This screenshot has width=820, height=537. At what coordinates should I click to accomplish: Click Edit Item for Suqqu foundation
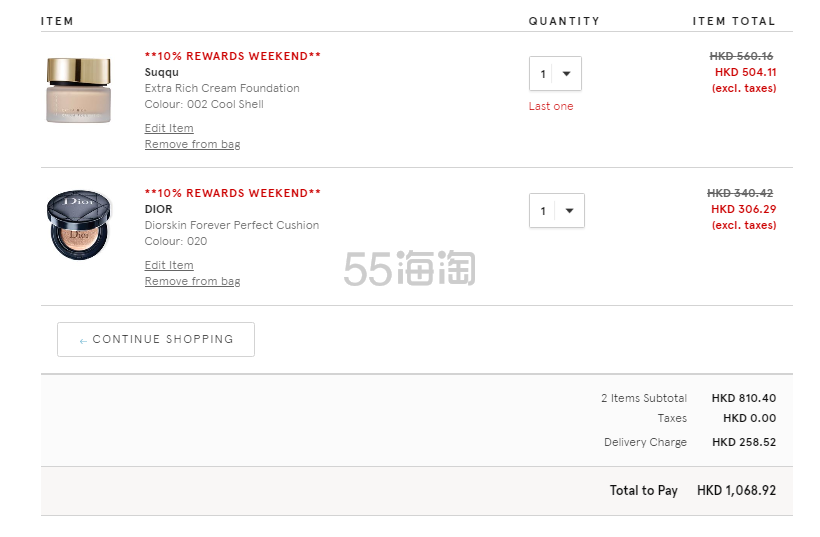point(169,128)
